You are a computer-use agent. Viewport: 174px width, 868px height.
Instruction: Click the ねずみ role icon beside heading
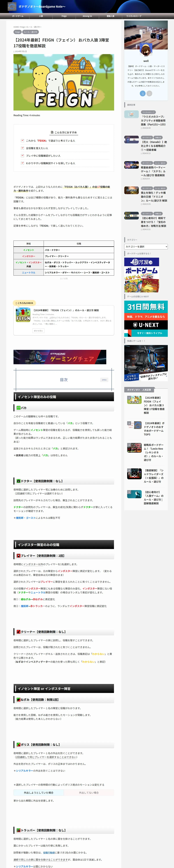pyautogui.click(x=19, y=699)
